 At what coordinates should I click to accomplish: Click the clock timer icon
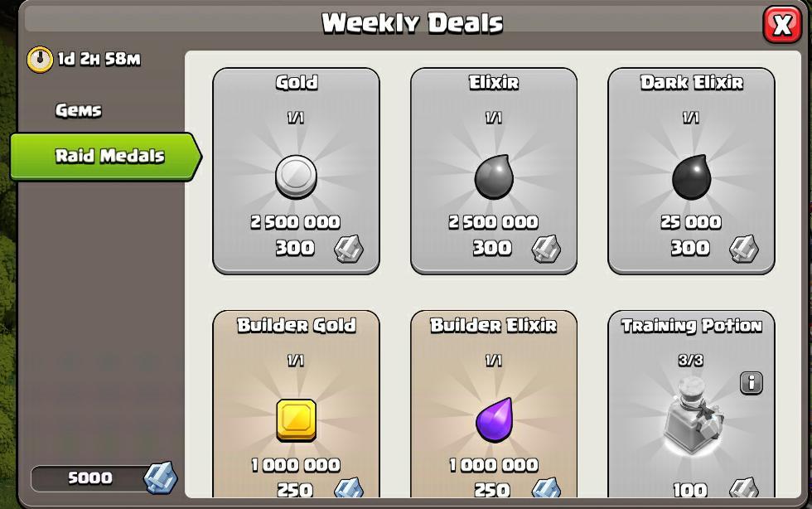click(40, 59)
